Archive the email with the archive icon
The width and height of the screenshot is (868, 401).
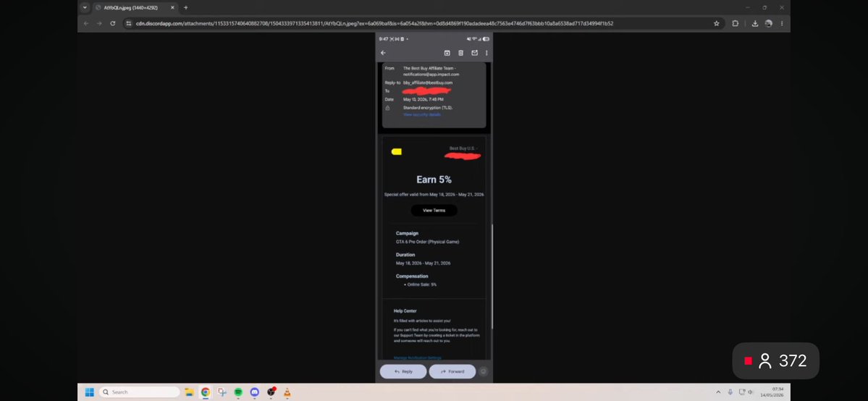pyautogui.click(x=447, y=53)
